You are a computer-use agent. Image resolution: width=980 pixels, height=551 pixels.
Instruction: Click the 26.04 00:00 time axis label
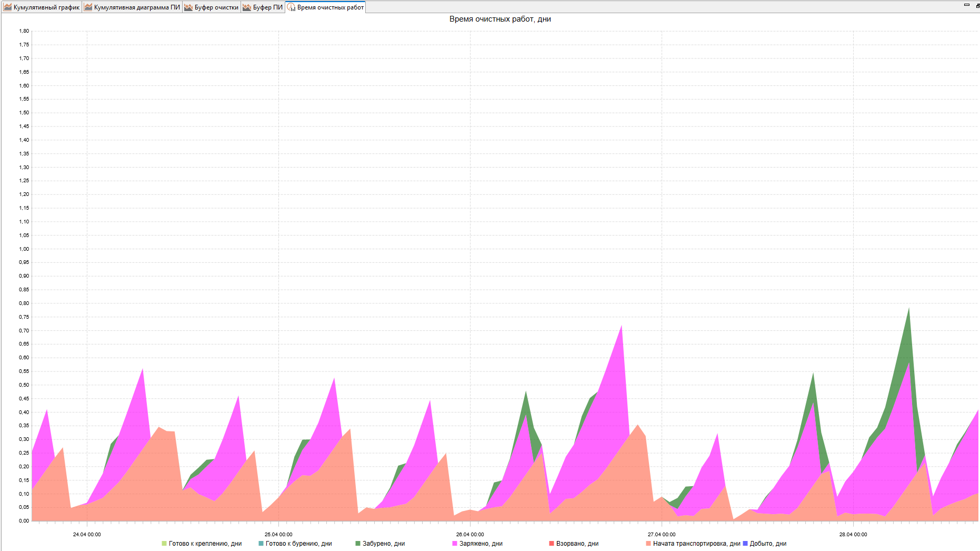point(470,534)
